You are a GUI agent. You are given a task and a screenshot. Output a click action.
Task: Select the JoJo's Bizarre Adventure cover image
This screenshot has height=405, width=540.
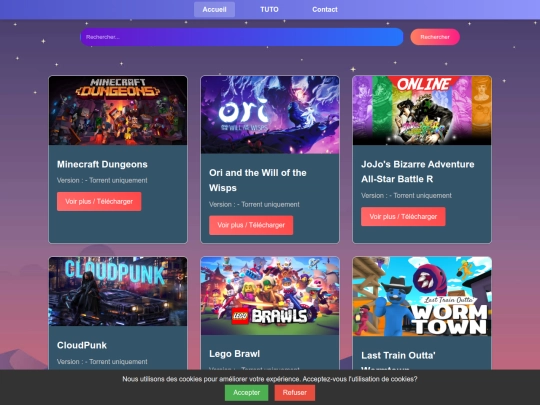[422, 111]
